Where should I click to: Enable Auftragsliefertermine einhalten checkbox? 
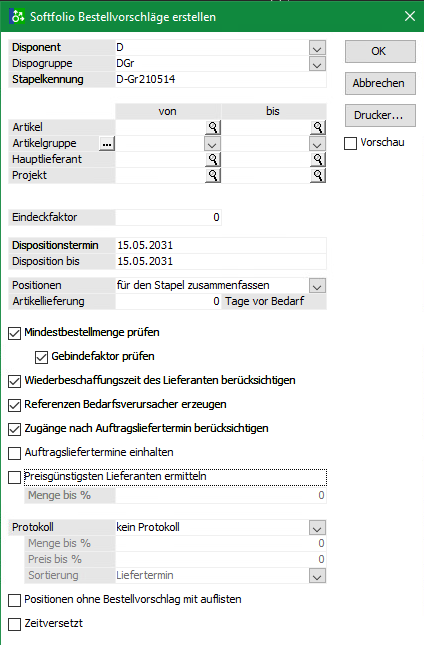click(14, 453)
